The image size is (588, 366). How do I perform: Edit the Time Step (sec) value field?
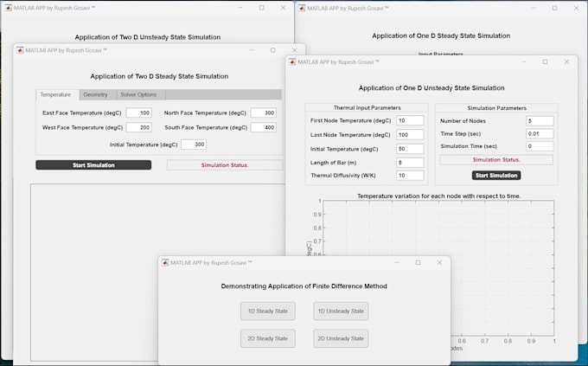[x=540, y=134]
